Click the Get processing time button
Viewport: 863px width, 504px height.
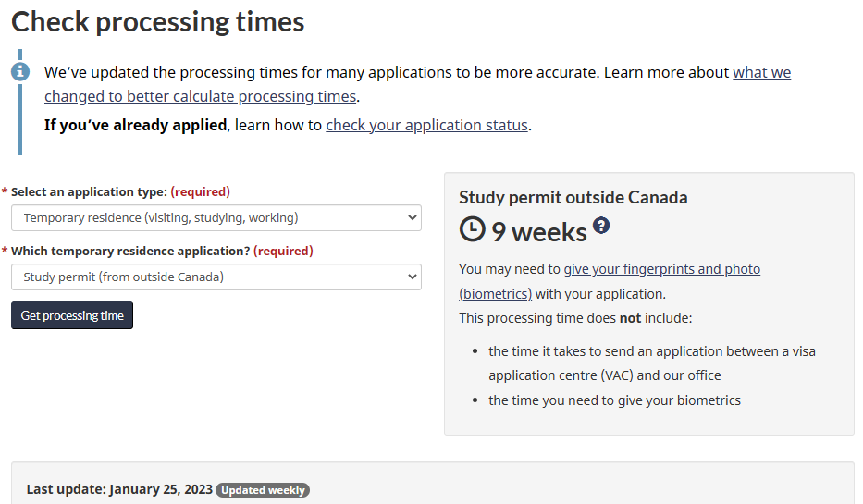pyautogui.click(x=72, y=315)
